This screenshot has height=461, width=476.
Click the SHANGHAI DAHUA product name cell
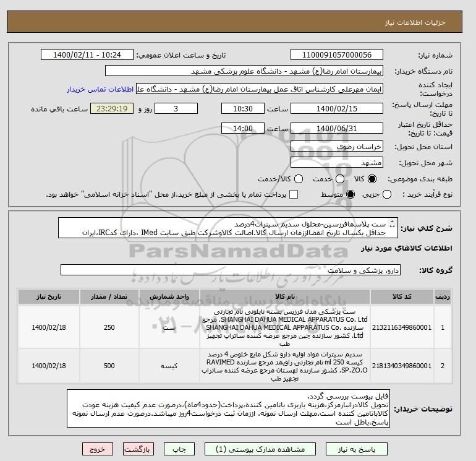285,327
